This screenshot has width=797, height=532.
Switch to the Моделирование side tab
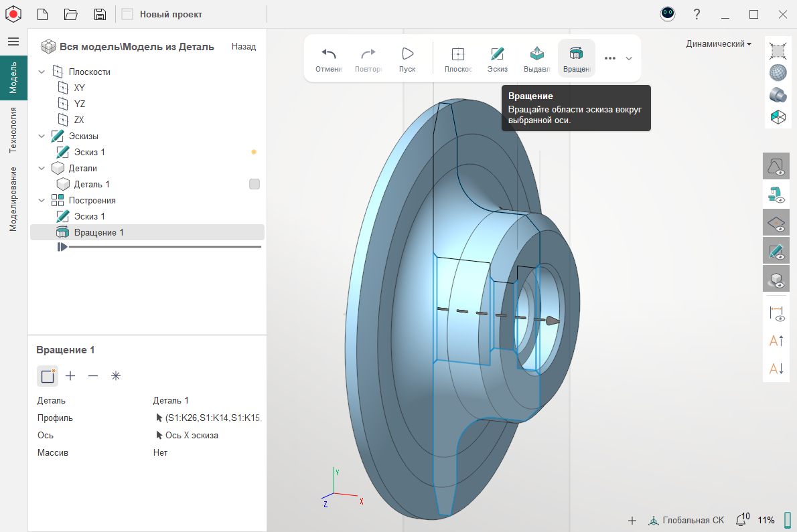[x=13, y=198]
